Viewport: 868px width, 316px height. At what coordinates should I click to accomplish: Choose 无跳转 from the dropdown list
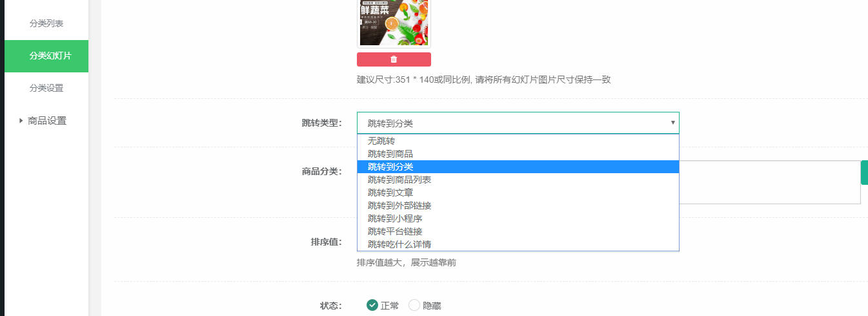pyautogui.click(x=381, y=141)
